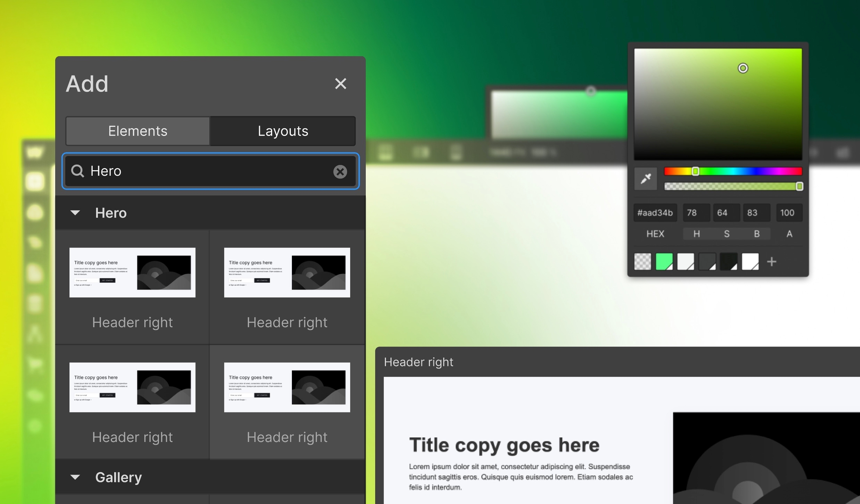Close the Add panel
Image resolution: width=860 pixels, height=504 pixels.
click(x=340, y=84)
